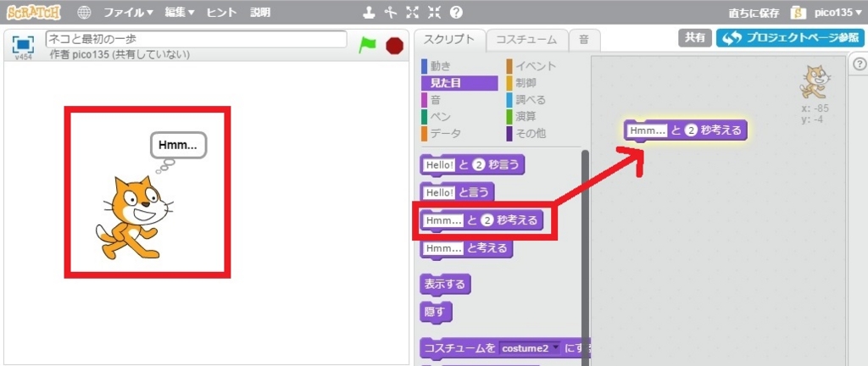The image size is (868, 366).
Task: Open the ヒント menu item
Action: point(221,12)
